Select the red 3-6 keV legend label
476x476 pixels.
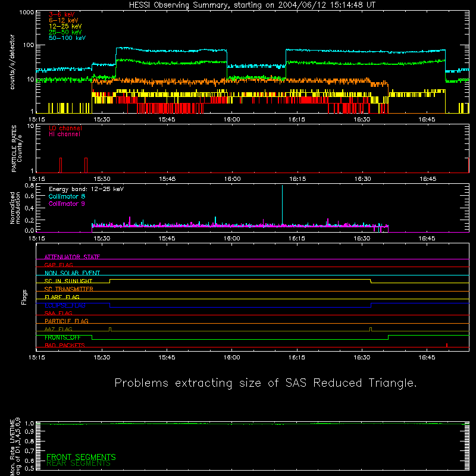coord(62,14)
